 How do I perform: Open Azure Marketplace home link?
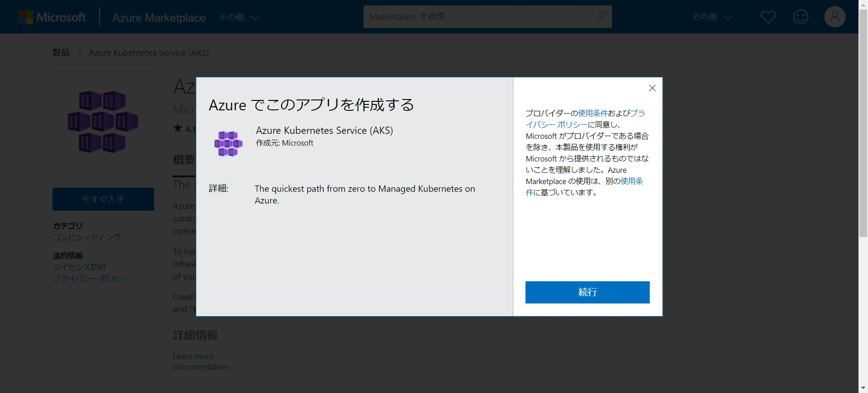pyautogui.click(x=159, y=17)
